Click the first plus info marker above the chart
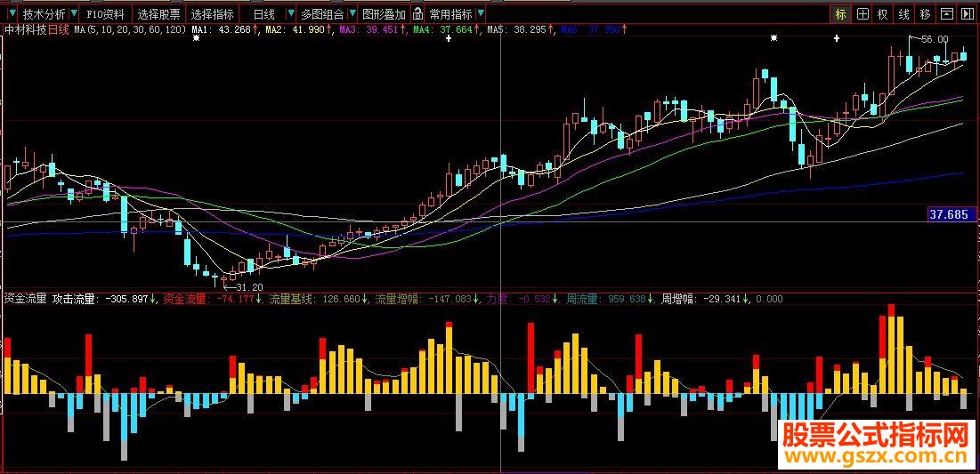 (448, 38)
